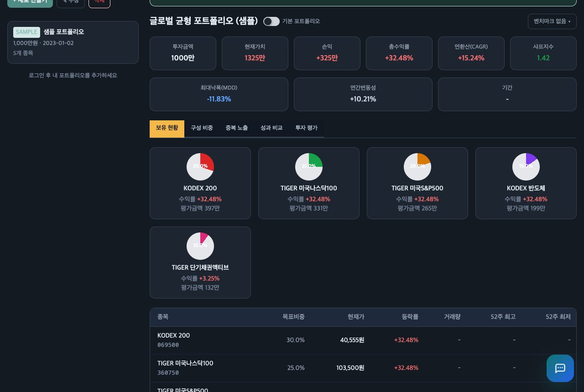Click the 103,500원 price cell

tap(350, 368)
